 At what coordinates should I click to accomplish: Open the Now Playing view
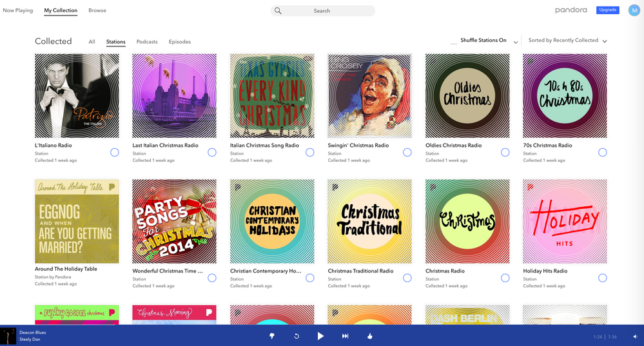pyautogui.click(x=18, y=10)
